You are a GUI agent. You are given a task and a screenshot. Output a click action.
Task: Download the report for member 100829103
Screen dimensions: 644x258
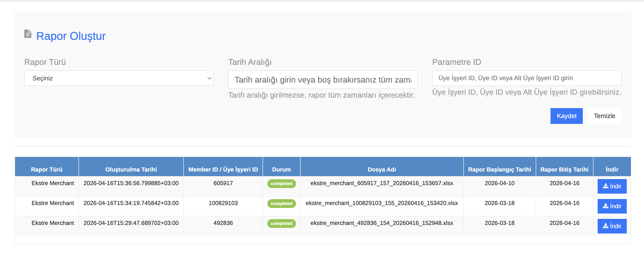612,206
